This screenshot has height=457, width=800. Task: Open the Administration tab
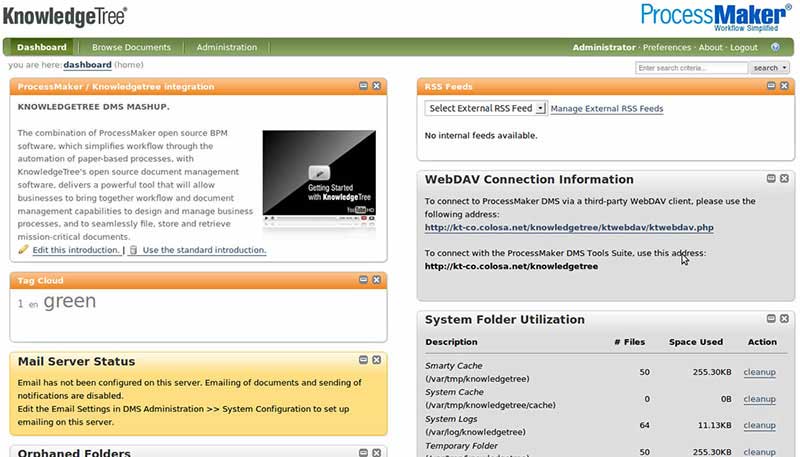(x=227, y=47)
